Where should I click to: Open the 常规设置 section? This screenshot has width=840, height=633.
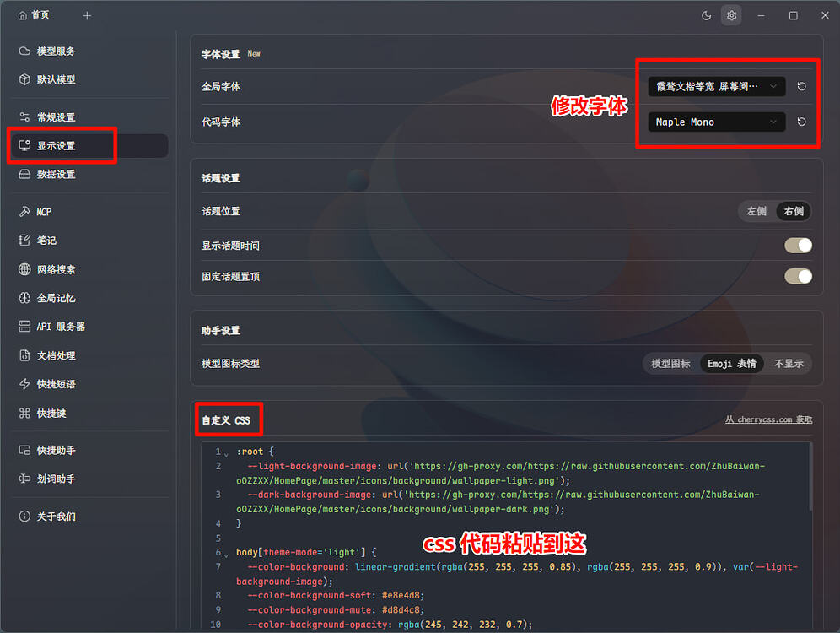(x=89, y=116)
